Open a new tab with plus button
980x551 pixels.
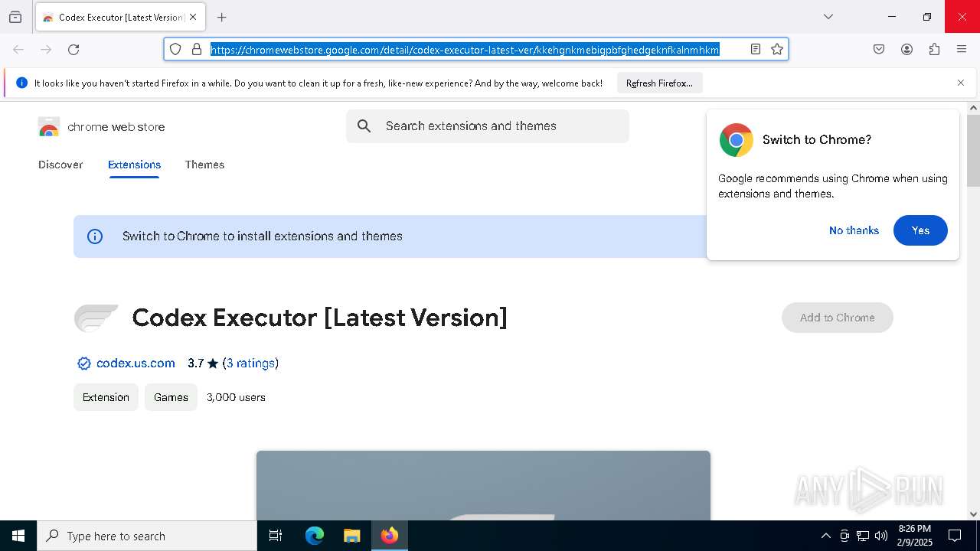(222, 17)
